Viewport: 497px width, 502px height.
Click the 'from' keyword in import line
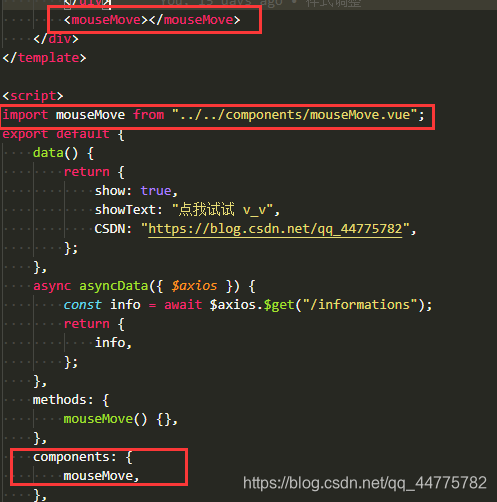(149, 115)
